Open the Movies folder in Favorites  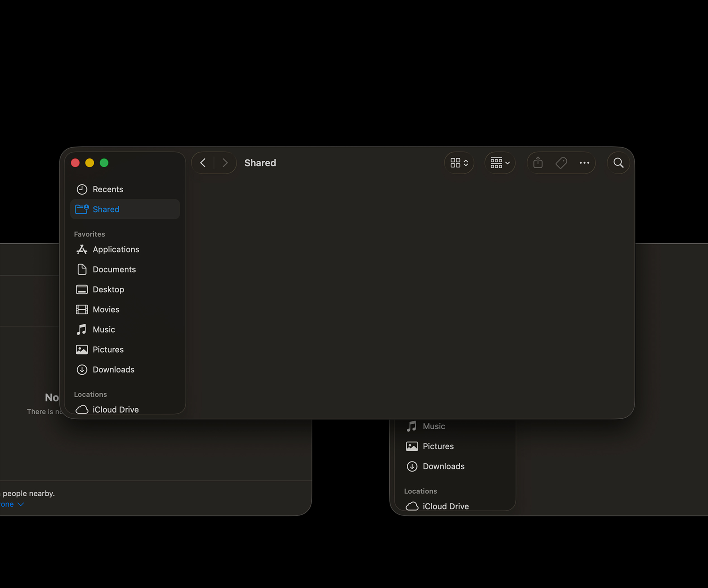(x=106, y=309)
